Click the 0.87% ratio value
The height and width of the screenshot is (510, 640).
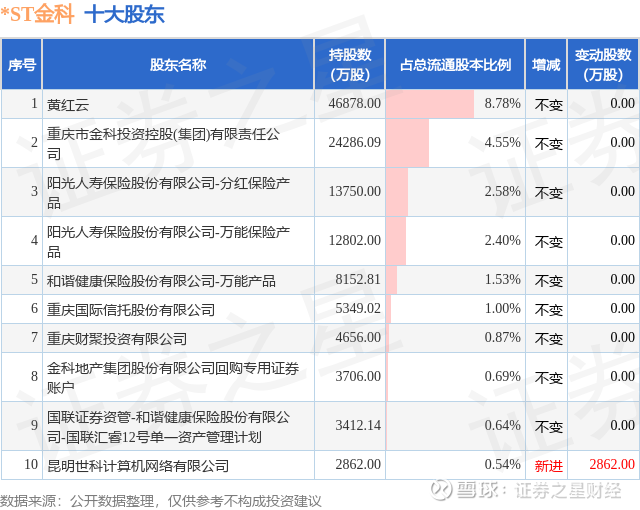click(x=502, y=337)
